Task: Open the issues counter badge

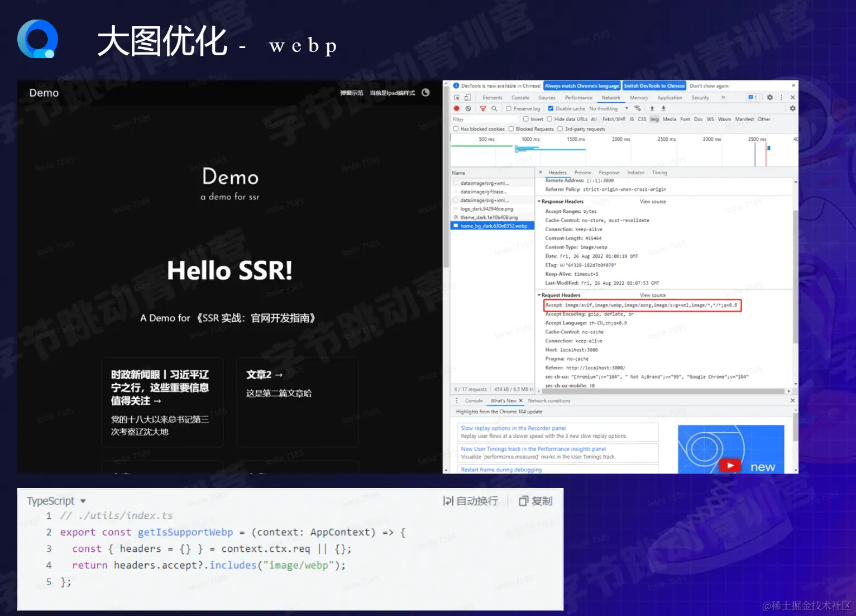Action: (x=753, y=97)
